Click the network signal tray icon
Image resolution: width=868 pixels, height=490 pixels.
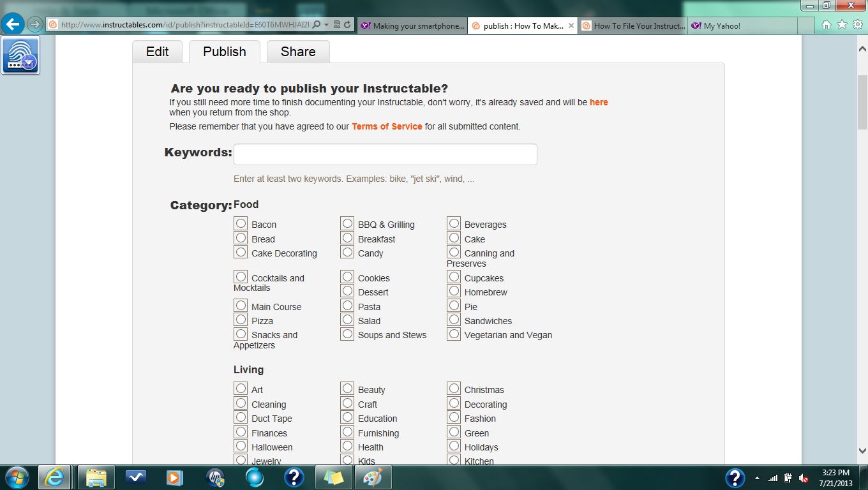pyautogui.click(x=773, y=478)
